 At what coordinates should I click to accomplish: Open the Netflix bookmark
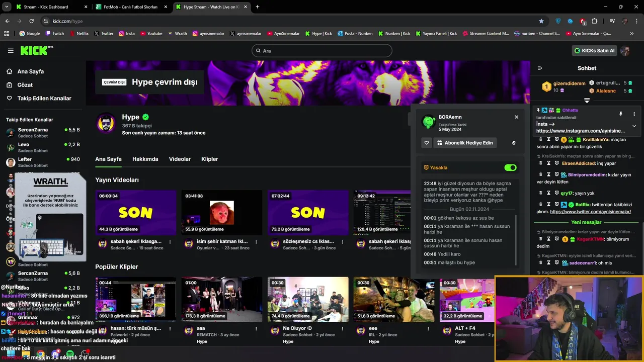click(78, 34)
